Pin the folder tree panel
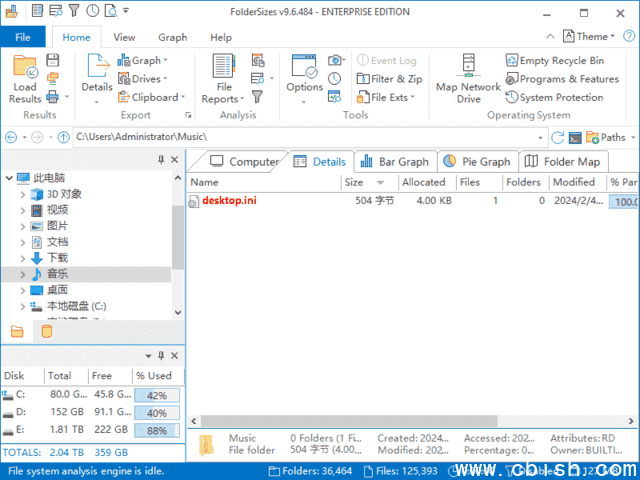This screenshot has height=480, width=640. pos(161,160)
